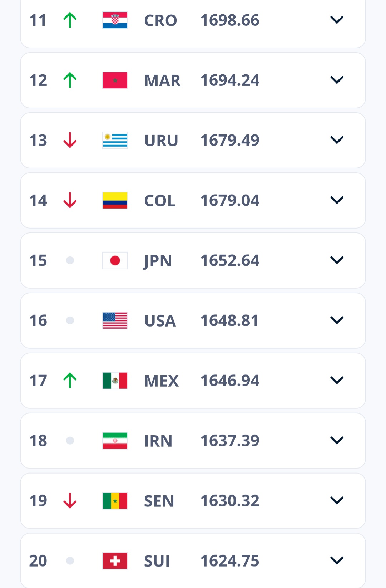386x588 pixels.
Task: Expand the MAR ranking row chevron
Action: pos(337,80)
